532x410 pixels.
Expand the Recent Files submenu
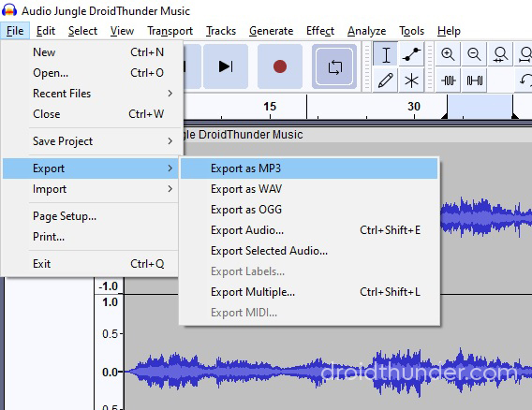[91, 94]
